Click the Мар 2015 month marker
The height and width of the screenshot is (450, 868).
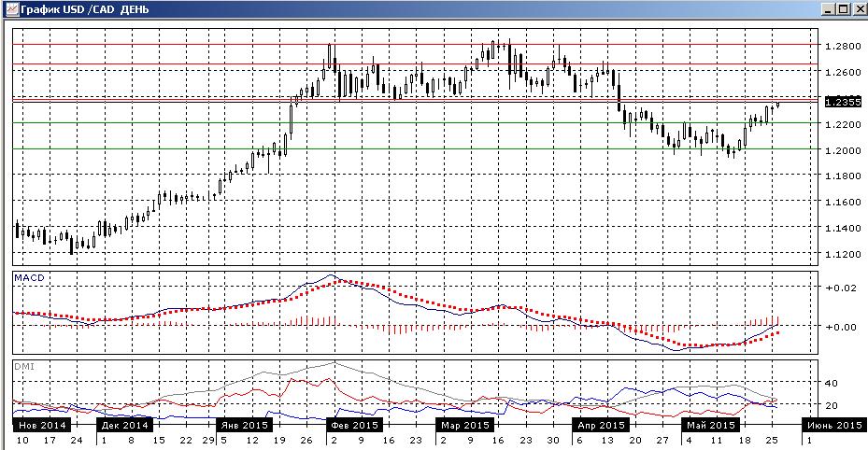pos(465,425)
